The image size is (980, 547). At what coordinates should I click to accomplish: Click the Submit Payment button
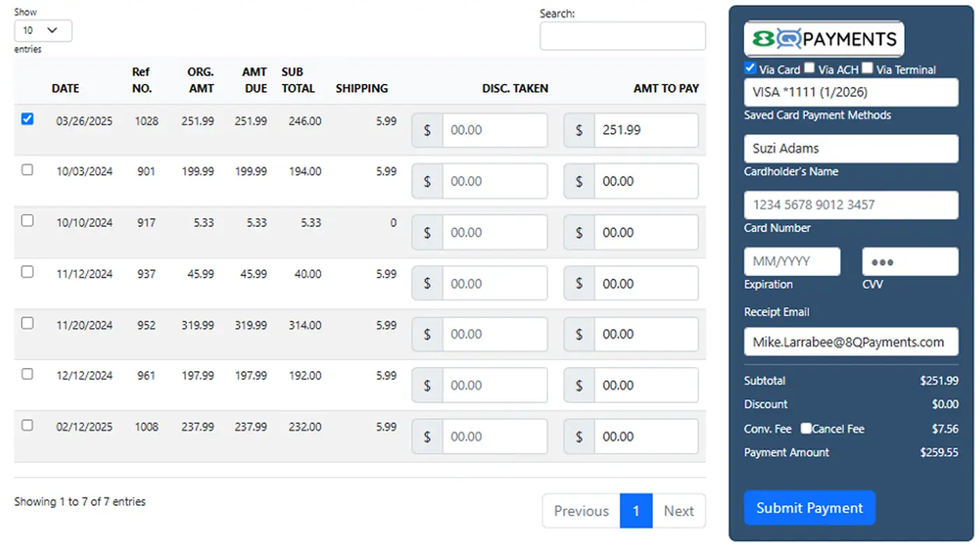(x=809, y=508)
